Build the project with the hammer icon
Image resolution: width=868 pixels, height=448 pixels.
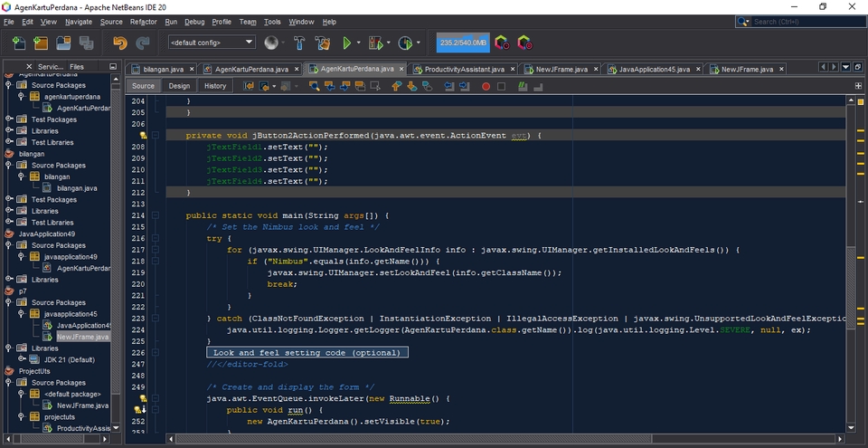coord(299,43)
